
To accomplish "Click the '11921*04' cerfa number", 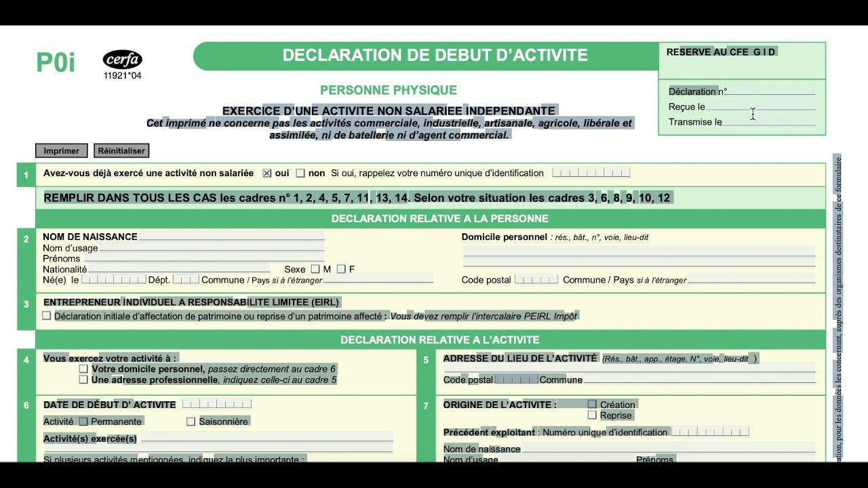I will pyautogui.click(x=123, y=76).
